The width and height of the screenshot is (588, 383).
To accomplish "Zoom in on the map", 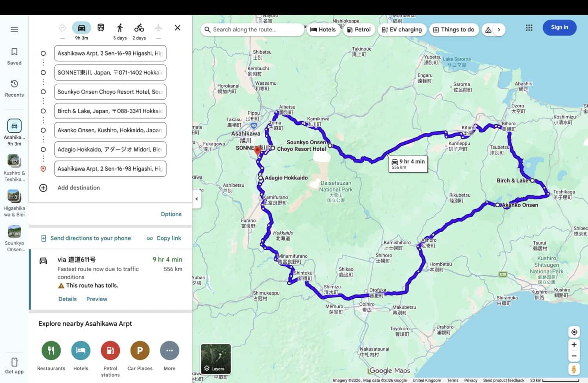I will (574, 345).
